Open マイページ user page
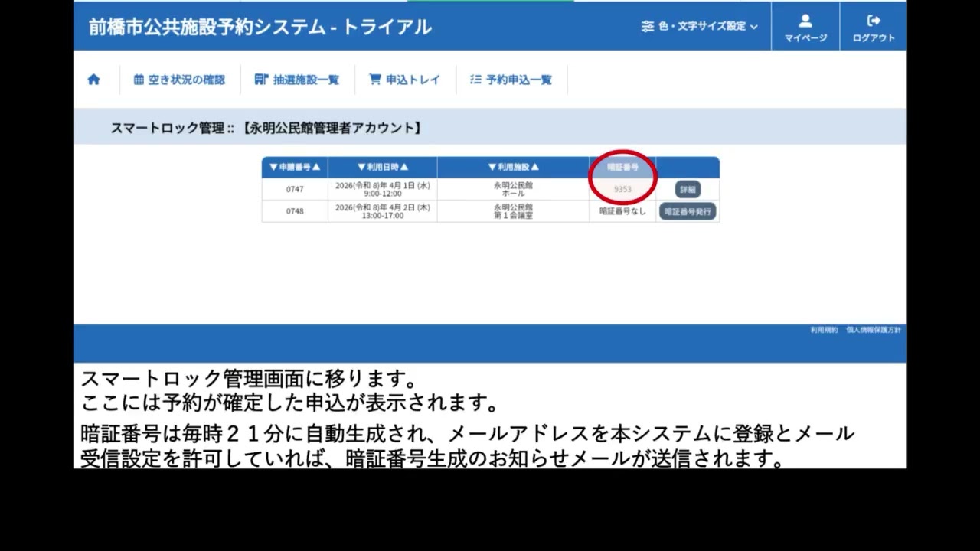 tap(805, 28)
